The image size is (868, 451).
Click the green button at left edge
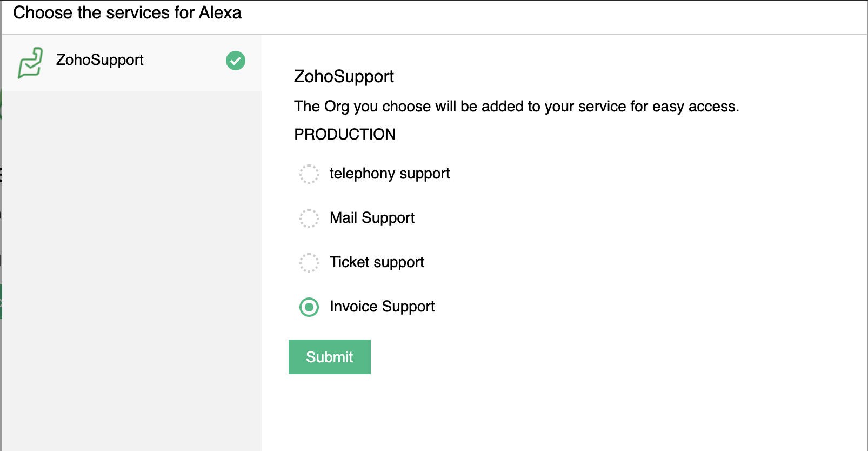pos(1,301)
